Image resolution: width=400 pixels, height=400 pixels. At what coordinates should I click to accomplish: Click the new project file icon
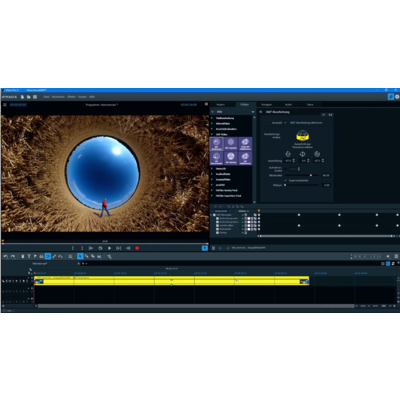tap(22, 97)
